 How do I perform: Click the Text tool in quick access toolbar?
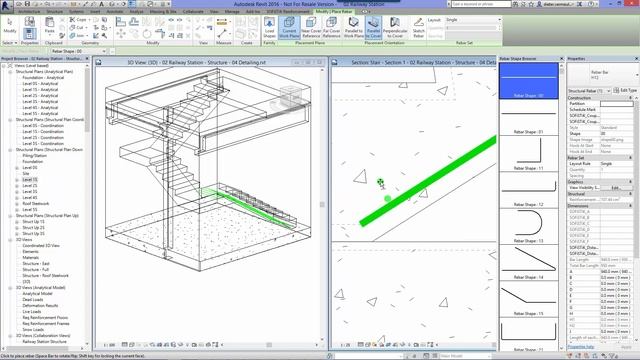click(x=102, y=4)
